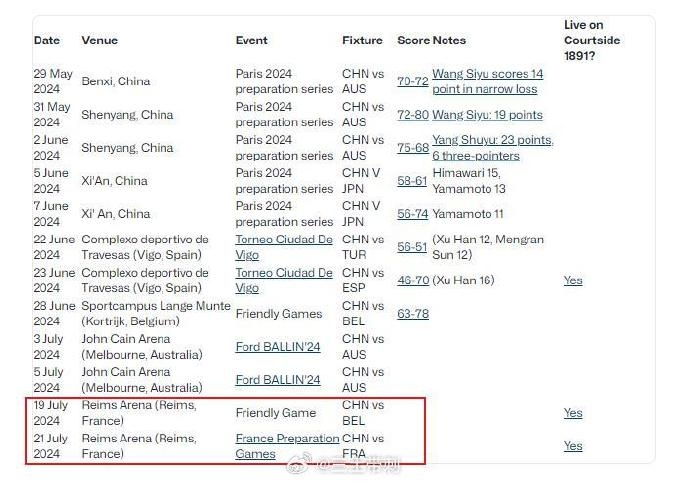This screenshot has height=481, width=690.
Task: Click Yes link for CHN vs FRA
Action: [572, 445]
